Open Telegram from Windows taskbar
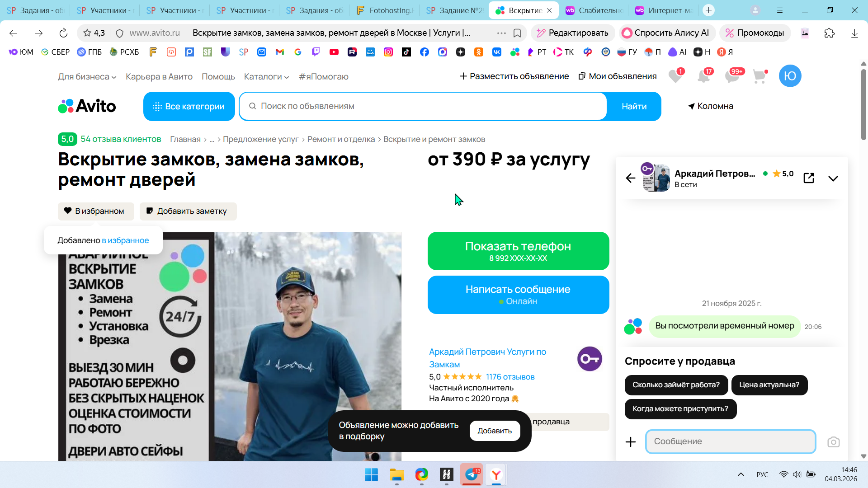The image size is (868, 488). point(472,474)
